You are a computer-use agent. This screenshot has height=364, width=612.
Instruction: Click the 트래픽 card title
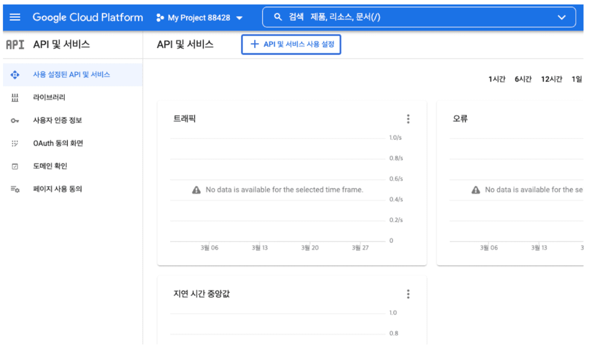185,119
